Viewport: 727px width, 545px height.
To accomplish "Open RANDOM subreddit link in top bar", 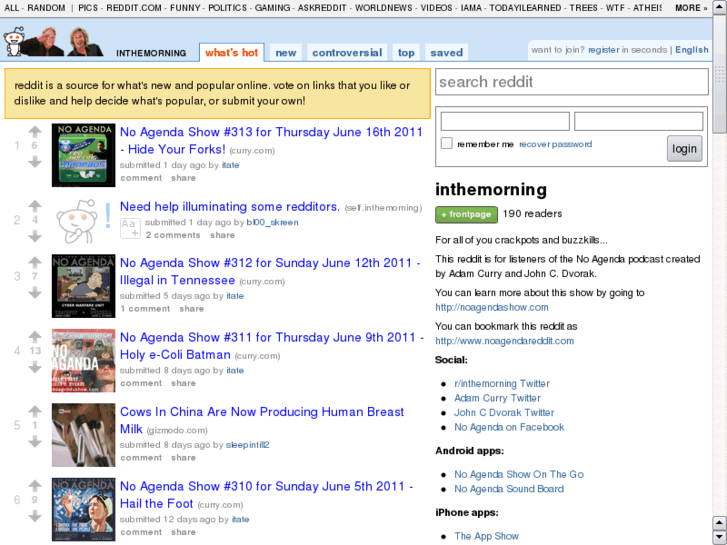I will (46, 8).
